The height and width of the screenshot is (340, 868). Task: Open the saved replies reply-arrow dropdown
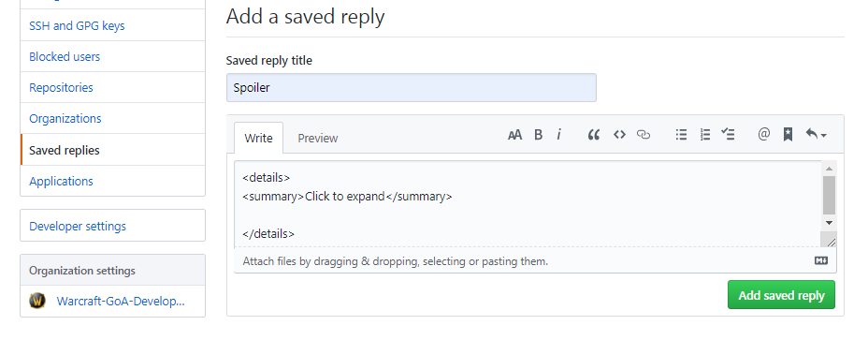tap(816, 134)
